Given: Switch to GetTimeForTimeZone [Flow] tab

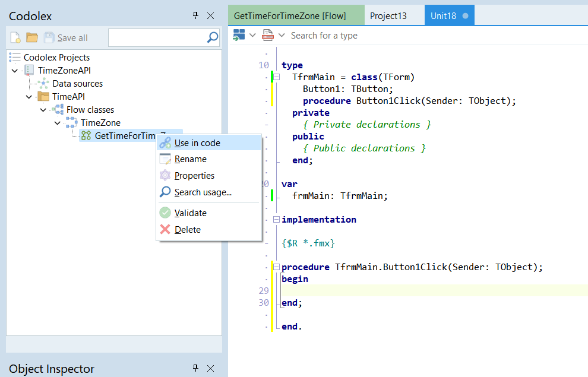Looking at the screenshot, I should [296, 16].
